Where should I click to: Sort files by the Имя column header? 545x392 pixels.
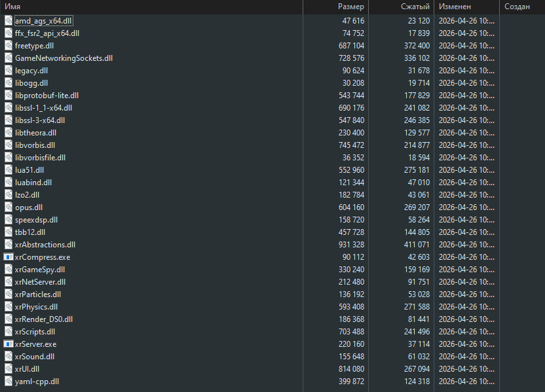tap(151, 7)
